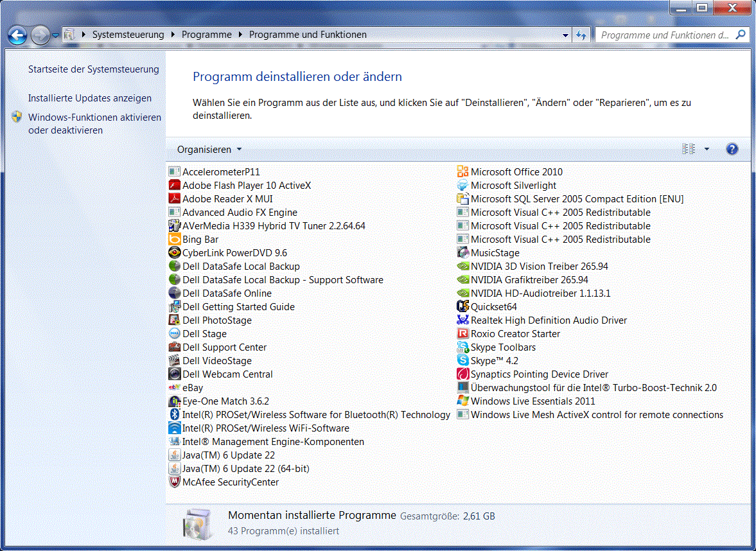Go back with the Back arrow button

coord(17,35)
